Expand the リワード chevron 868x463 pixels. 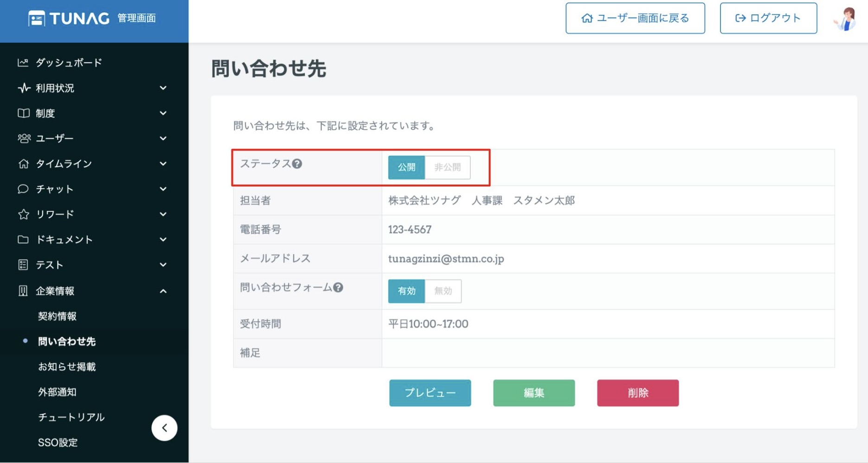[x=163, y=214]
